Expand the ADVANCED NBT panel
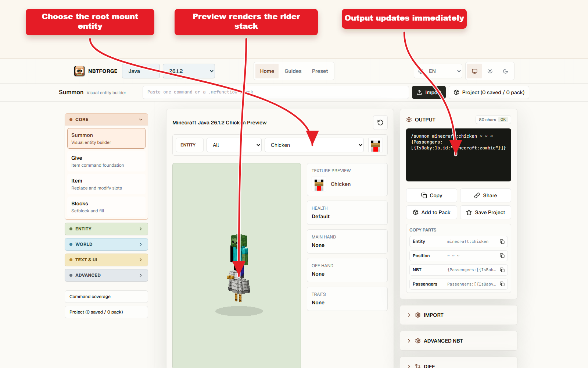 458,341
